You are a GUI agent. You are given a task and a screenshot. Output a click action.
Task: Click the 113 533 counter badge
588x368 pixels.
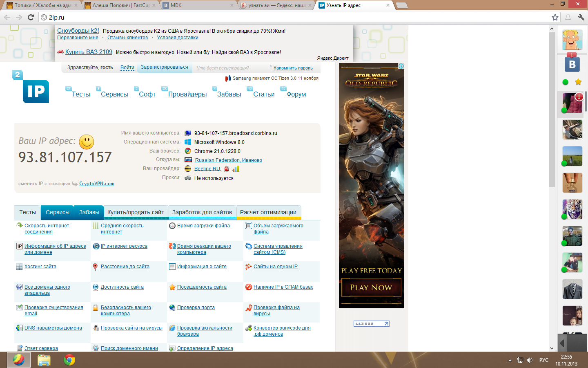[x=372, y=323]
